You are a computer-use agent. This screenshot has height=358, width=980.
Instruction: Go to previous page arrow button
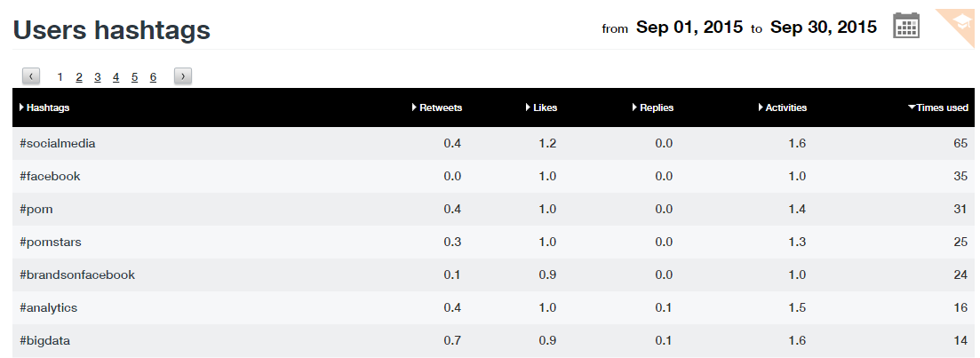click(x=31, y=77)
